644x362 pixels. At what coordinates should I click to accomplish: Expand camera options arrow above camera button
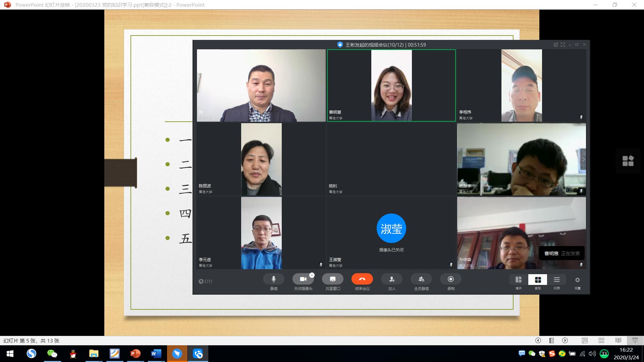pyautogui.click(x=312, y=275)
